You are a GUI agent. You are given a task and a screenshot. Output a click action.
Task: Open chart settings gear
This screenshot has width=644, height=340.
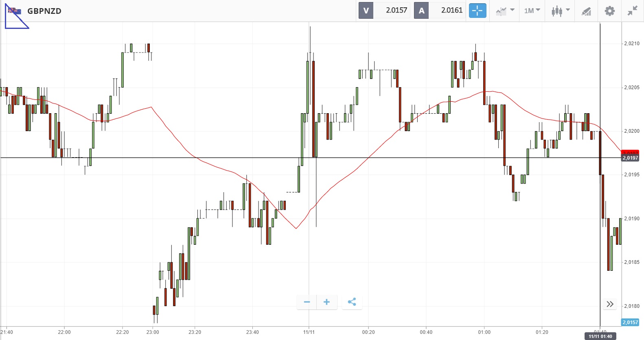tap(609, 11)
